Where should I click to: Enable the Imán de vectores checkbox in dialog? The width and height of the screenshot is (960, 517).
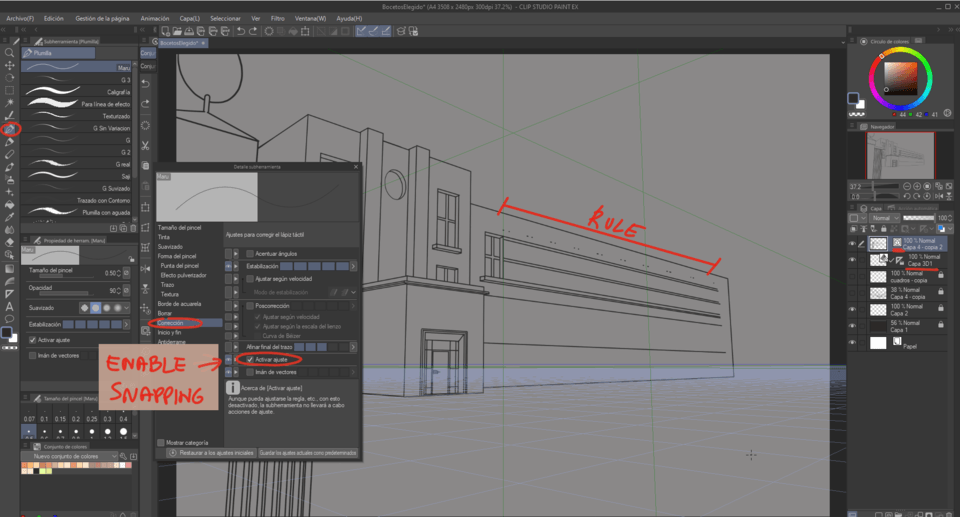[250, 372]
